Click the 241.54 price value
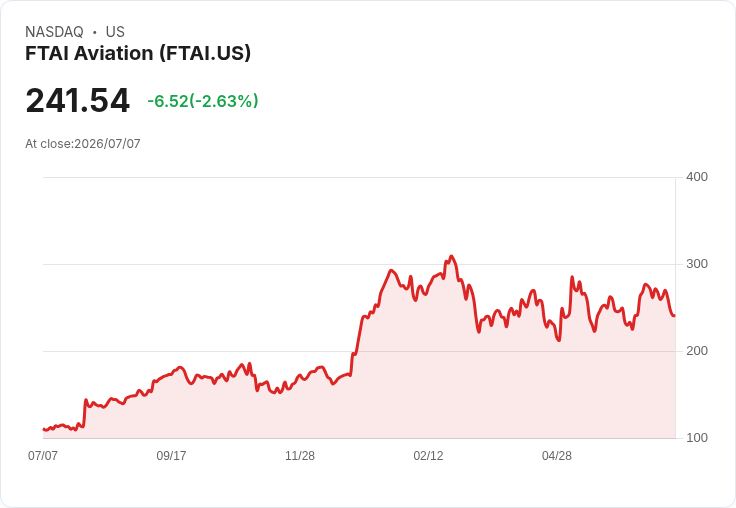This screenshot has height=508, width=736. click(77, 100)
